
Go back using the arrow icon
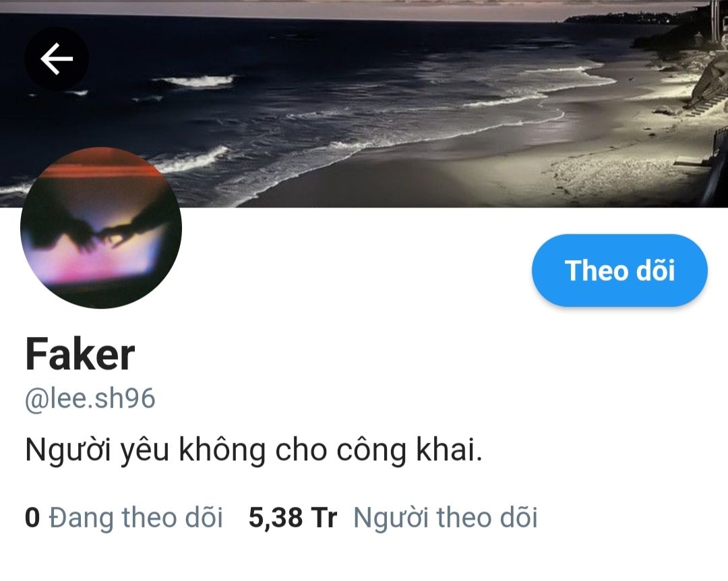(57, 59)
